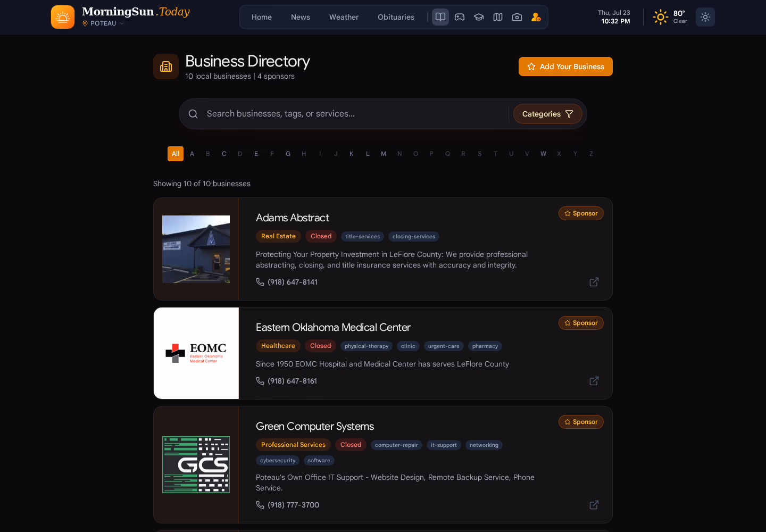This screenshot has width=766, height=532.
Task: Open the Categories filter dropdown
Action: coord(548,114)
